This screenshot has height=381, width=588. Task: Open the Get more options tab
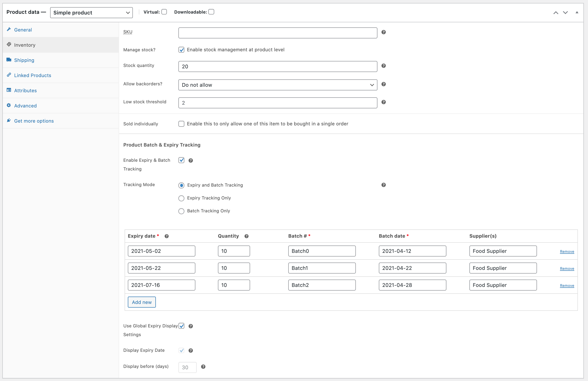tap(34, 121)
